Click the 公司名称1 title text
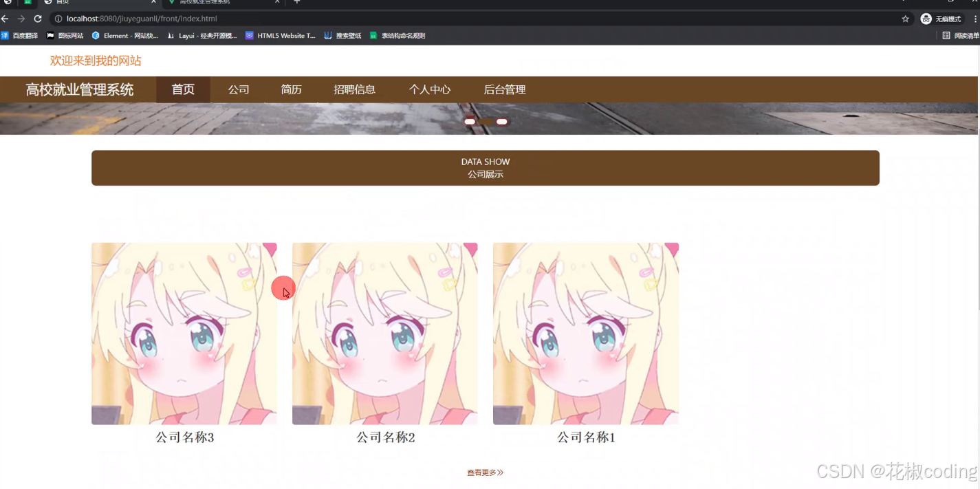980x489 pixels. 587,437
